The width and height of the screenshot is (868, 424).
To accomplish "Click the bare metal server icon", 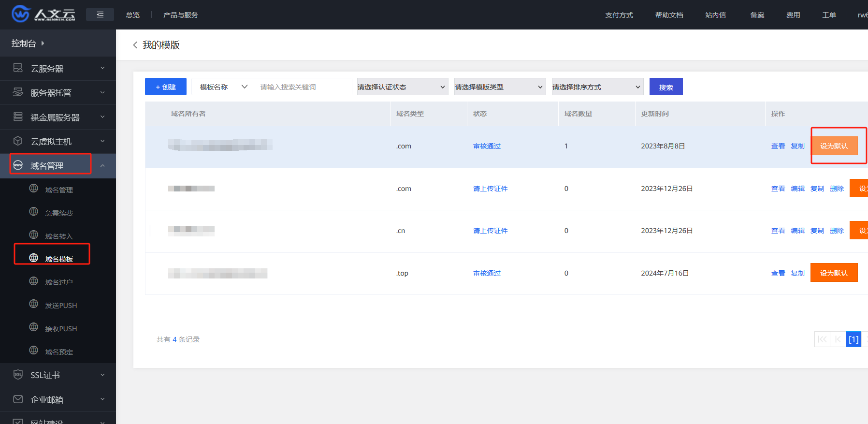I will 18,117.
